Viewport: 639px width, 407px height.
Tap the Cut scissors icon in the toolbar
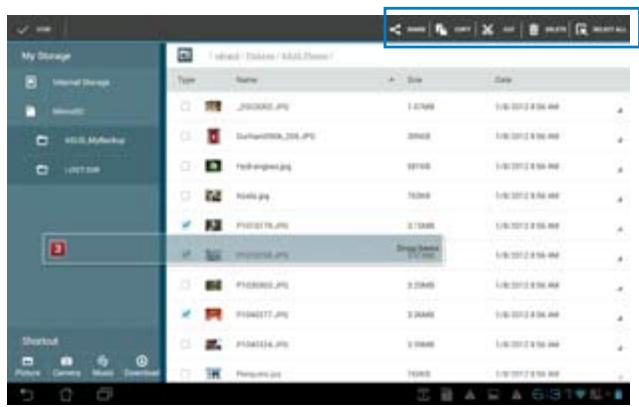[x=487, y=29]
